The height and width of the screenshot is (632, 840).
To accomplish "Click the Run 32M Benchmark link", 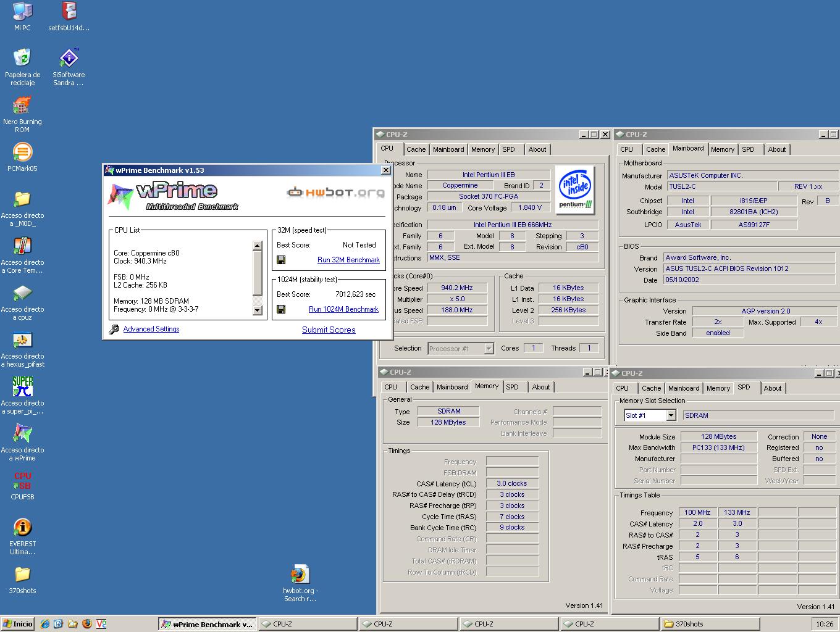I will (x=348, y=260).
